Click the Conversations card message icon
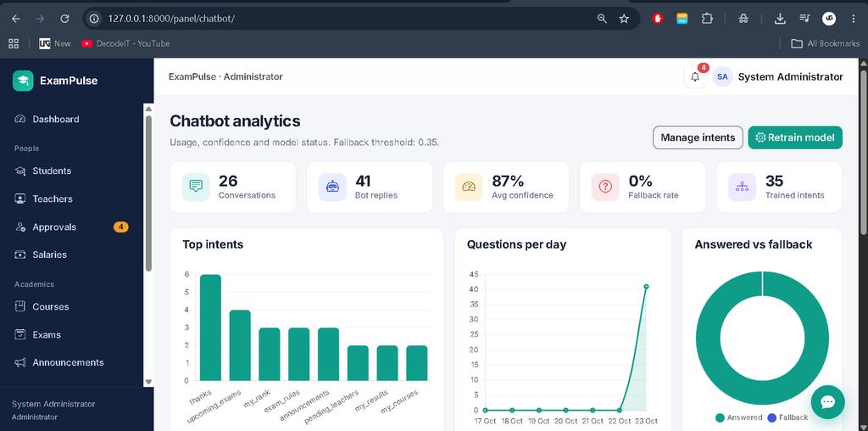 196,187
